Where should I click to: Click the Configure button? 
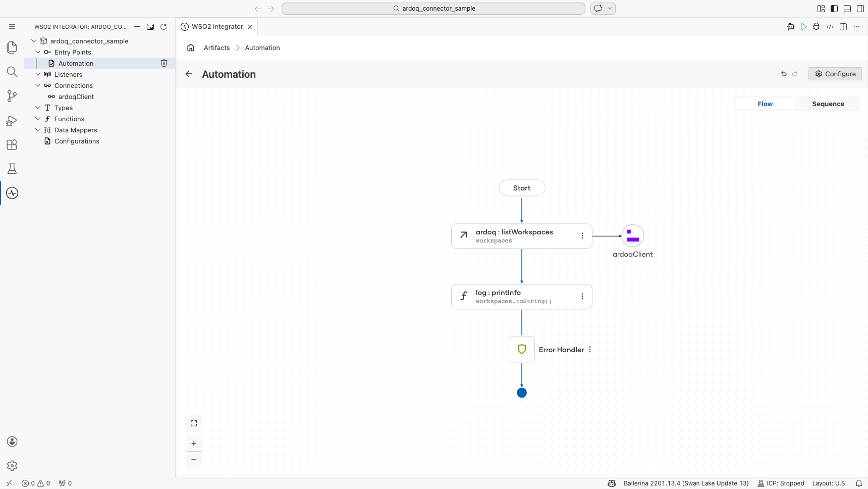(835, 74)
